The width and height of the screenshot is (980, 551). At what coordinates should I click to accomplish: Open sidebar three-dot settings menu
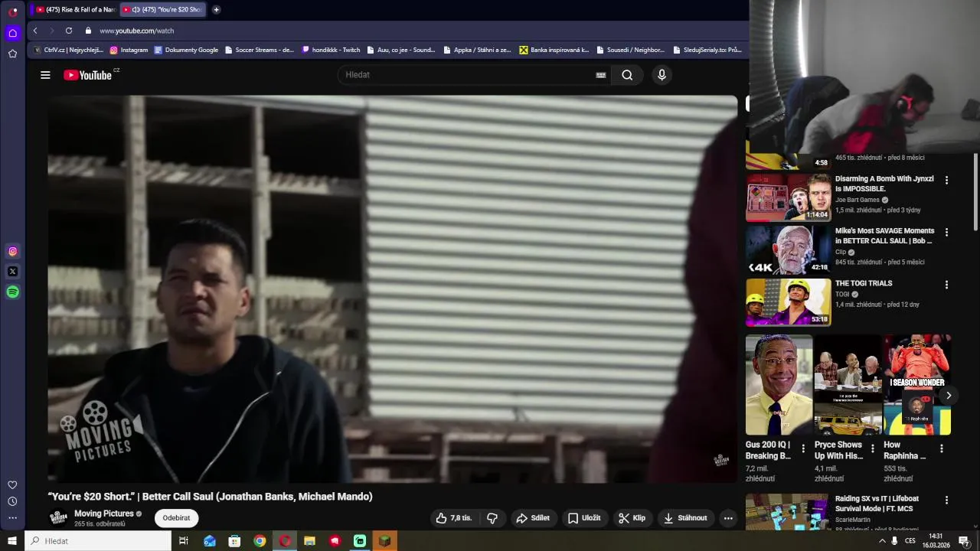coord(12,518)
